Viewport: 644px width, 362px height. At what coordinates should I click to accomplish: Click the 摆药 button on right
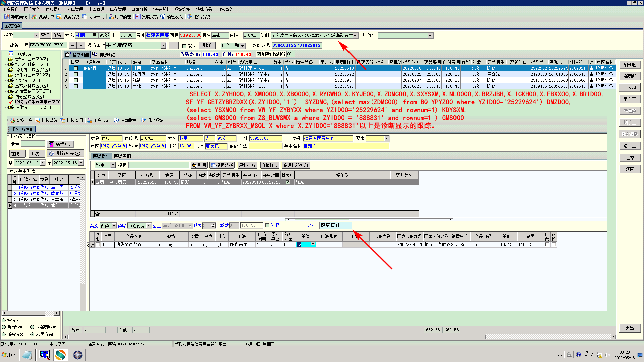(630, 76)
